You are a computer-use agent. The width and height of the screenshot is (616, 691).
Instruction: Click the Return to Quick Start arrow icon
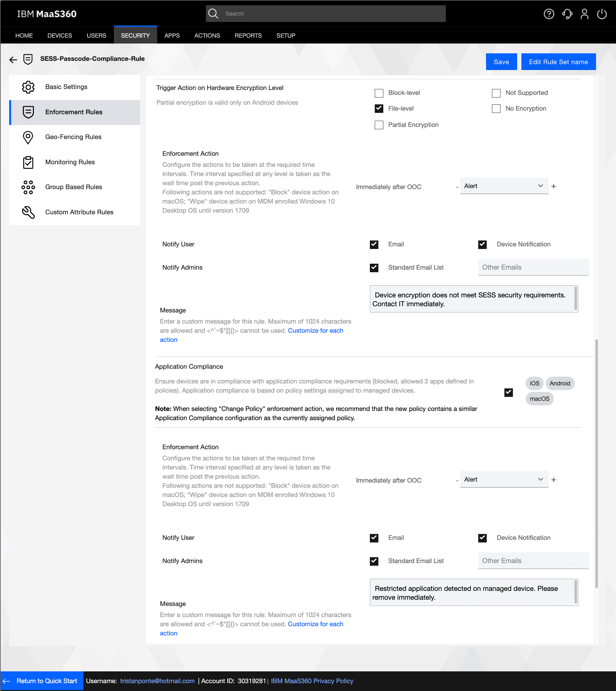pyautogui.click(x=7, y=681)
